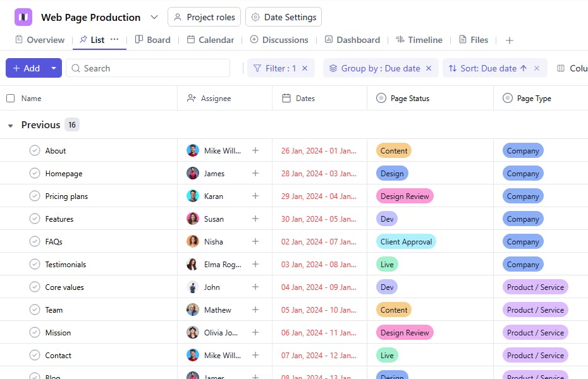This screenshot has height=379, width=588.
Task: Mark the Pricing plans task complete
Action: coord(35,196)
